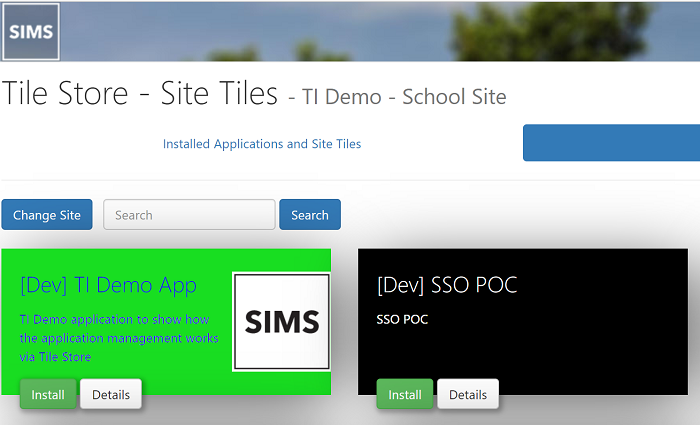Install the [Dev] SSO POC tile
This screenshot has width=700, height=425.
(405, 394)
